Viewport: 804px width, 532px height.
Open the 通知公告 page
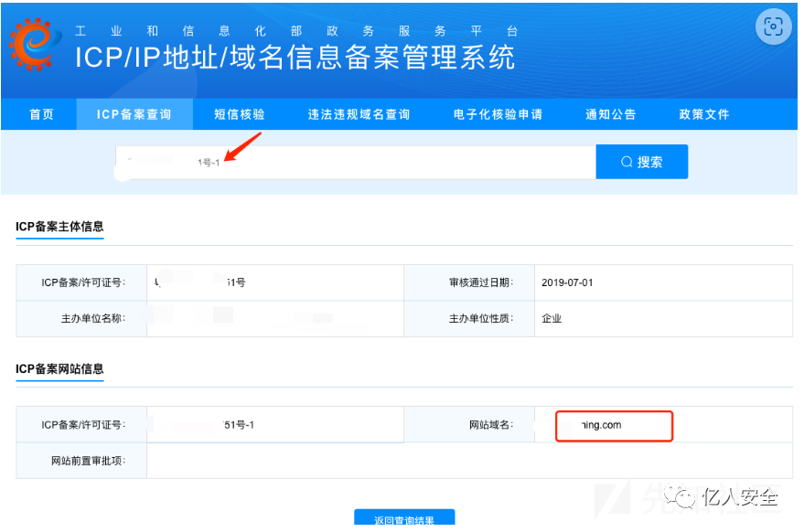point(610,113)
